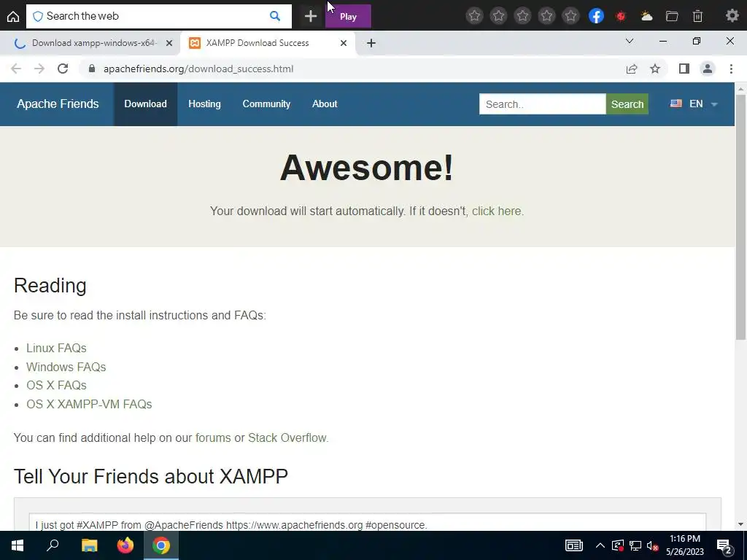Open the news widget tray icon
The image size is (747, 560).
[573, 545]
